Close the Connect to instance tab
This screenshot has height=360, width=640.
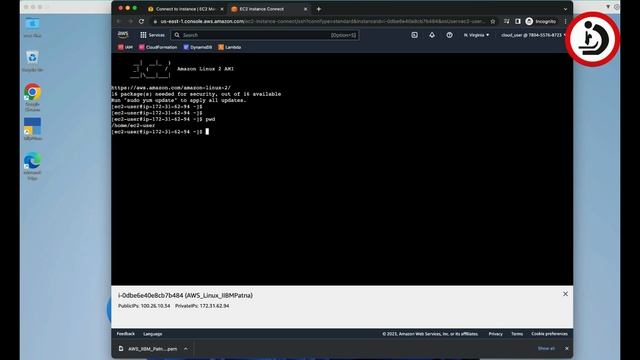pos(222,9)
